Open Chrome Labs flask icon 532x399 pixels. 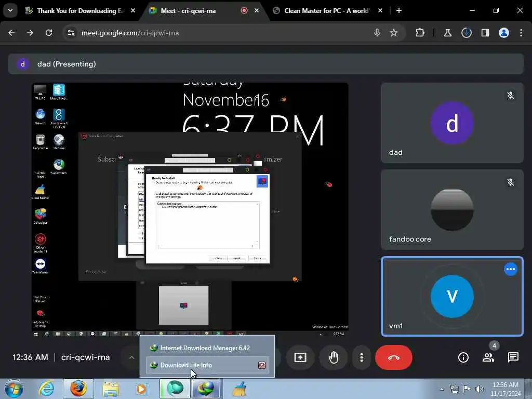(448, 33)
